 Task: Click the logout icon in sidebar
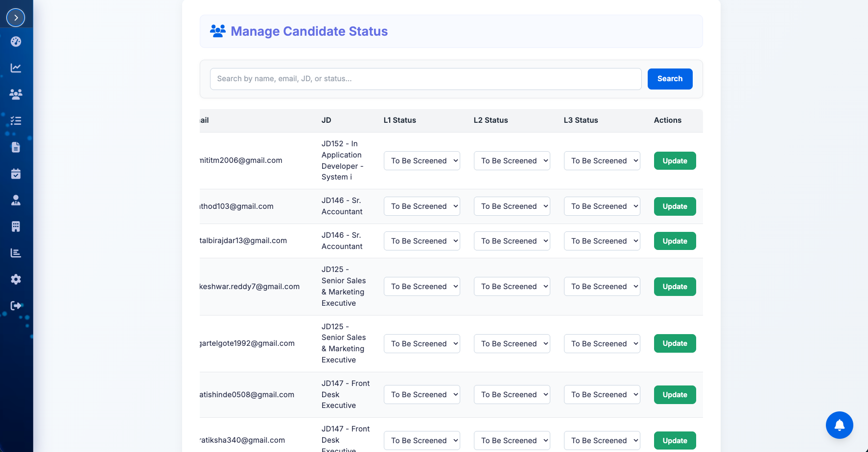click(16, 306)
